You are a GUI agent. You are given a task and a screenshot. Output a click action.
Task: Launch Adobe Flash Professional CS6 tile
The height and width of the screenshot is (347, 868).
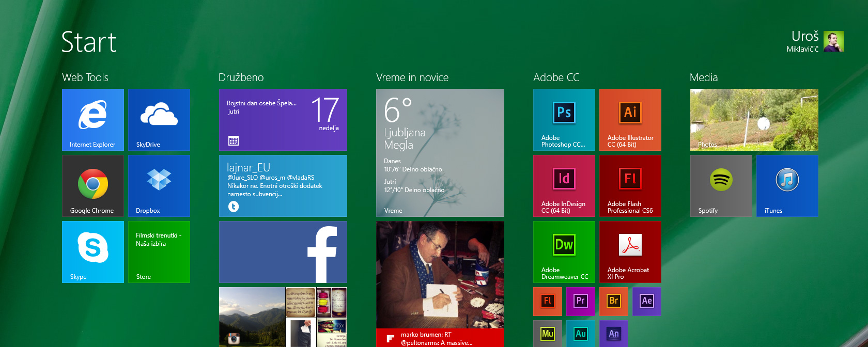coord(630,186)
